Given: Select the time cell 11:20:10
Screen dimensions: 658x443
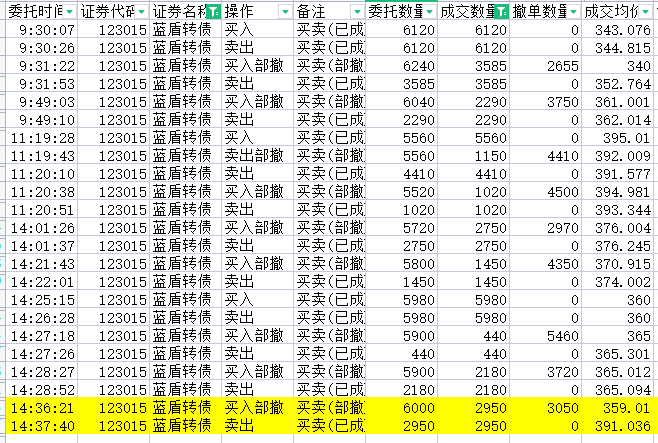Looking at the screenshot, I should tap(42, 174).
